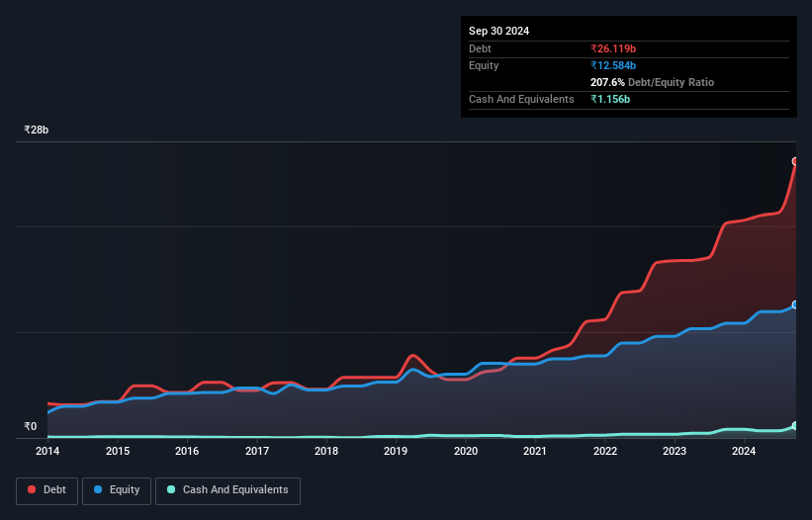
Task: Click the ₹26.119b debt value
Action: pyautogui.click(x=613, y=48)
